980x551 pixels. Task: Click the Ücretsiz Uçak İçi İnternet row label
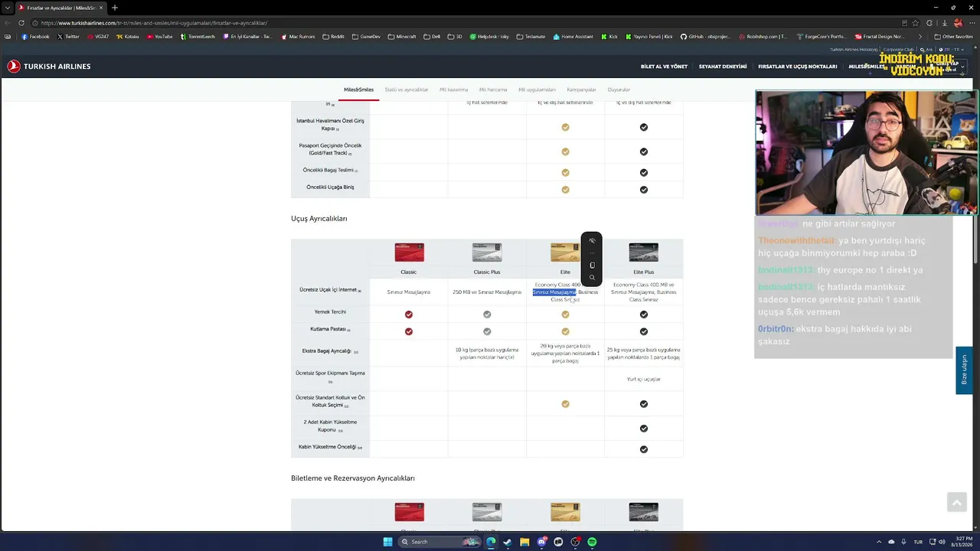[x=329, y=290]
